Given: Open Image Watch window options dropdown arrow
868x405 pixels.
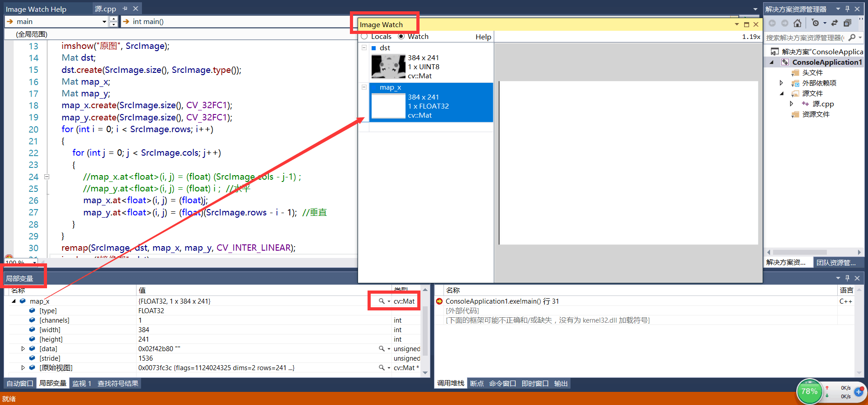Looking at the screenshot, I should pos(737,24).
